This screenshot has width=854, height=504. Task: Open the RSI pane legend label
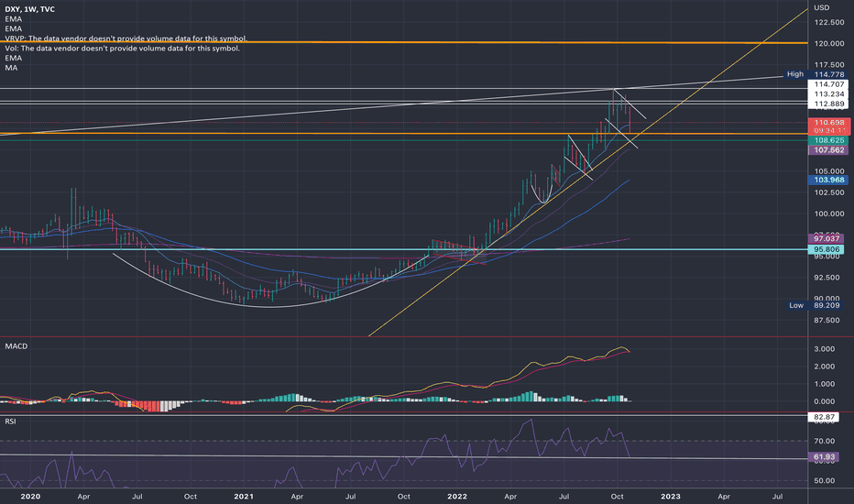[10, 422]
